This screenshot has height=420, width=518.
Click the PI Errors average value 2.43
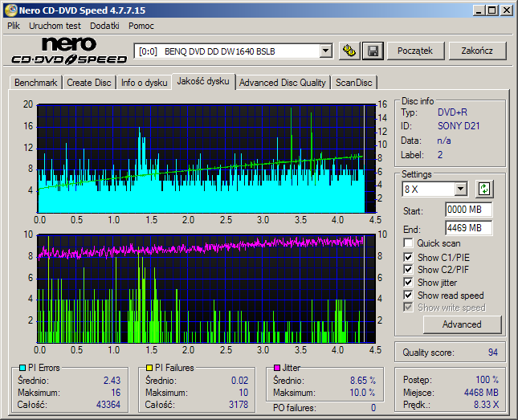click(112, 381)
